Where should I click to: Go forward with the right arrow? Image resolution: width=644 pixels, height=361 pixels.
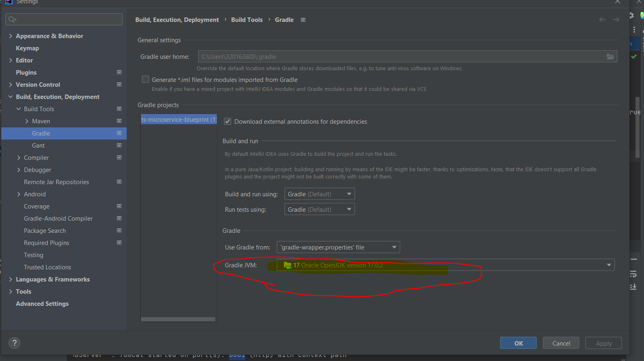click(616, 19)
